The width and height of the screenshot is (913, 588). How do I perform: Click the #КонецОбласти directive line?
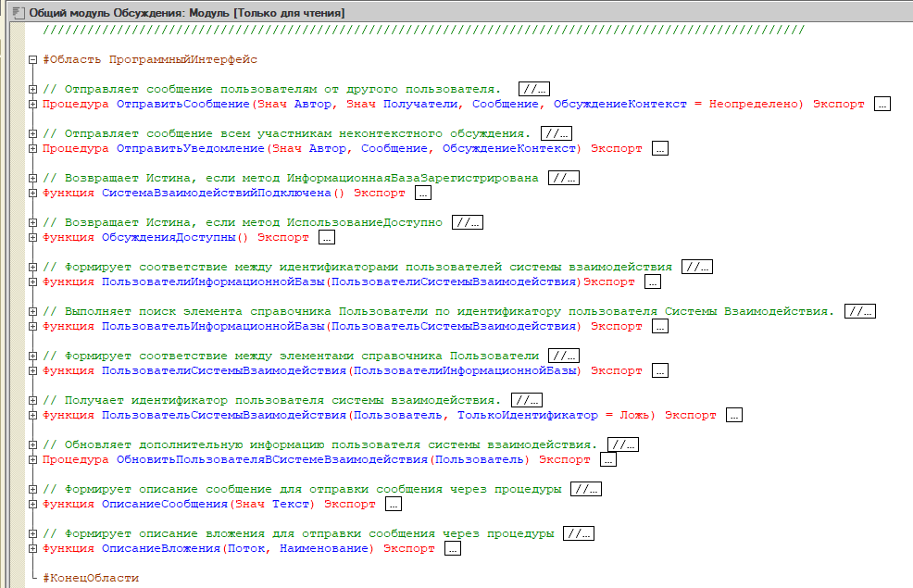click(x=91, y=578)
